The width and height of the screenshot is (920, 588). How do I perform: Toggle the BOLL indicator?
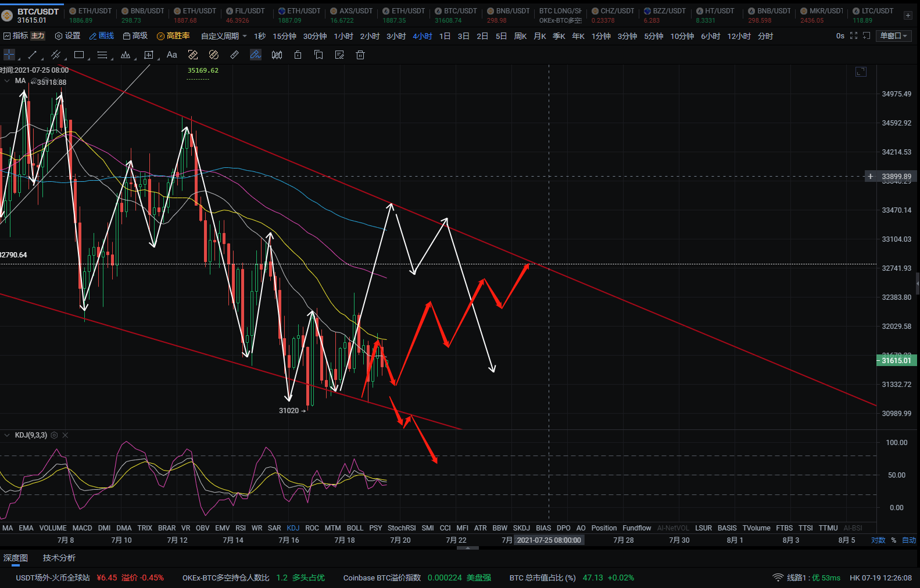click(x=355, y=528)
